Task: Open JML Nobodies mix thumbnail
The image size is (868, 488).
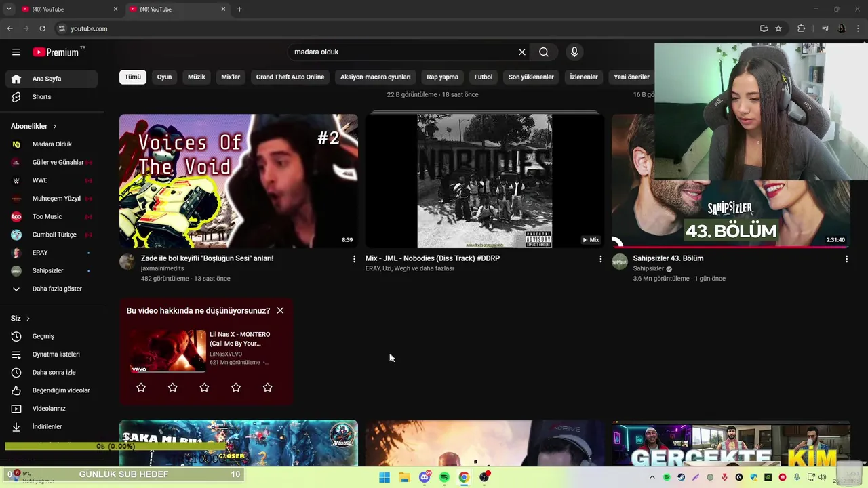Action: [x=485, y=181]
